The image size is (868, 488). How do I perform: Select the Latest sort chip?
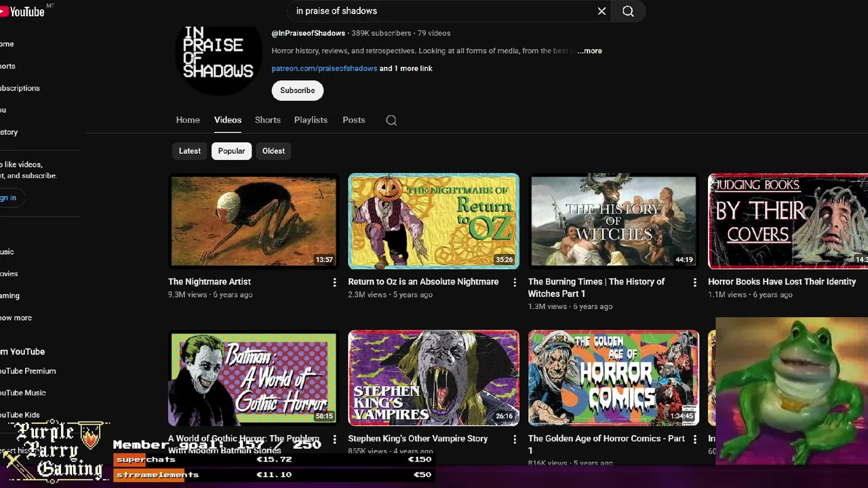[x=190, y=150]
